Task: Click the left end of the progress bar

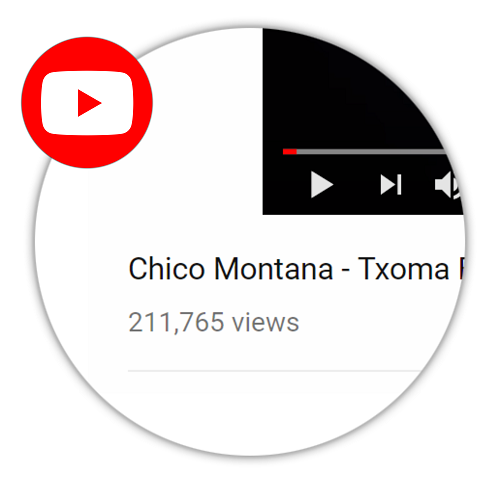Action: (x=284, y=152)
